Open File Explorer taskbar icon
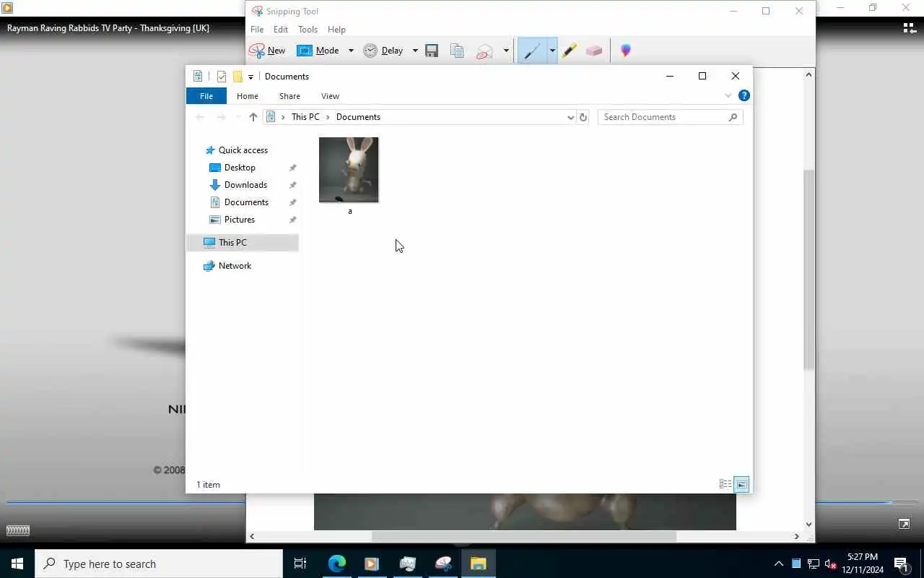Viewport: 924px width, 578px height. point(479,564)
